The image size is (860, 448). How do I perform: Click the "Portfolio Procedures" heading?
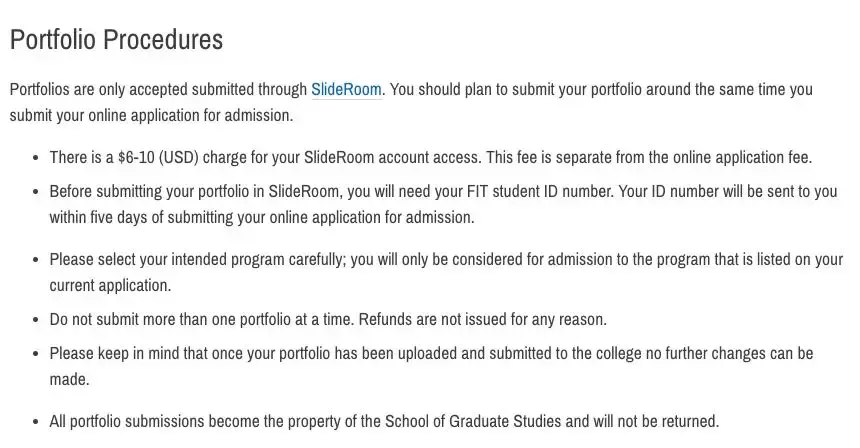(116, 40)
